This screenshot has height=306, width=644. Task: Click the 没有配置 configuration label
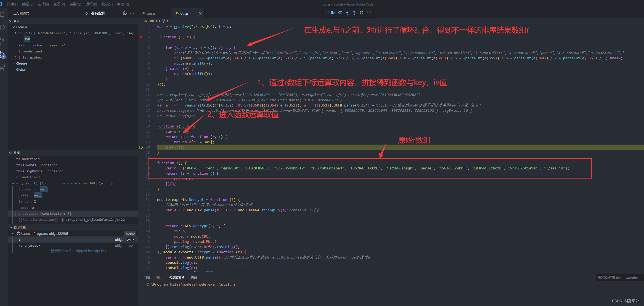click(x=98, y=13)
